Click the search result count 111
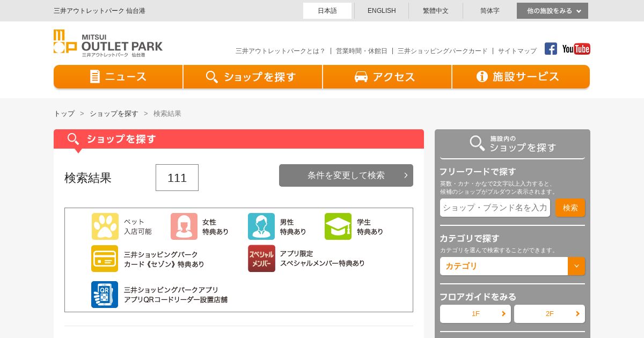The height and width of the screenshot is (338, 644). coord(177,178)
